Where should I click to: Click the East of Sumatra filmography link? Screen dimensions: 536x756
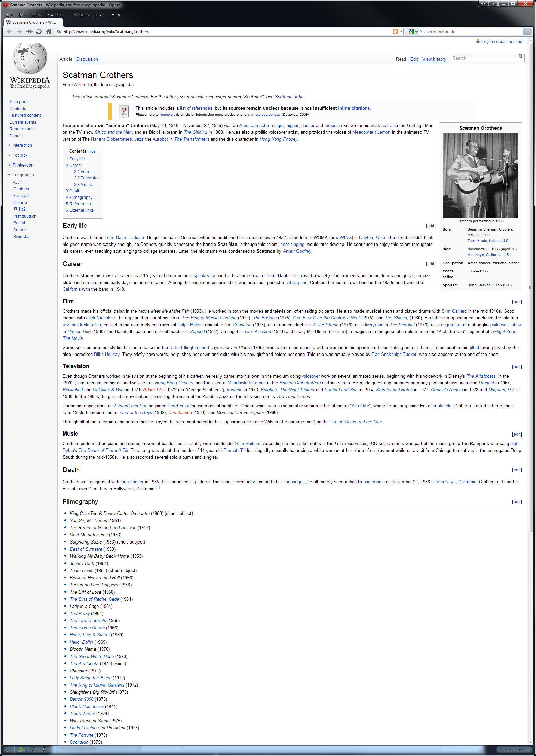coord(86,549)
